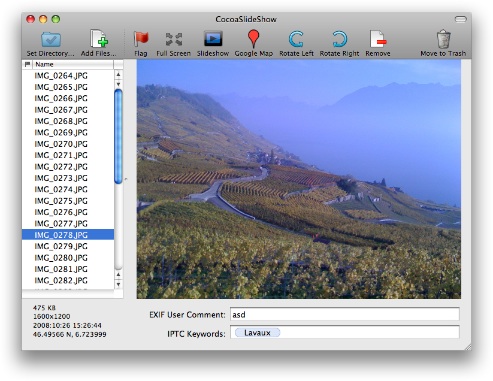The width and height of the screenshot is (493, 381).
Task: Rotate the image left
Action: 296,39
